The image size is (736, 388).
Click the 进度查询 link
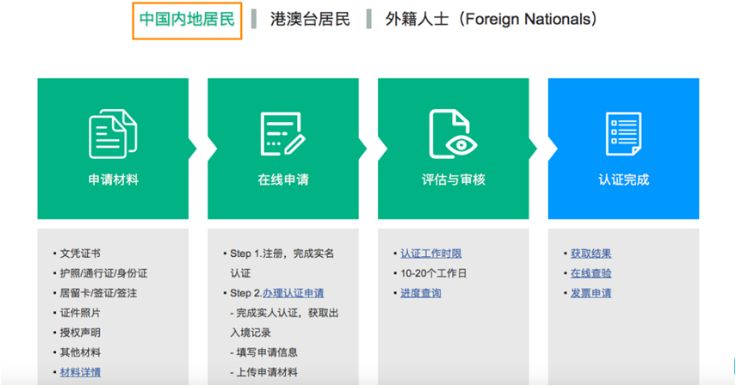point(421,293)
